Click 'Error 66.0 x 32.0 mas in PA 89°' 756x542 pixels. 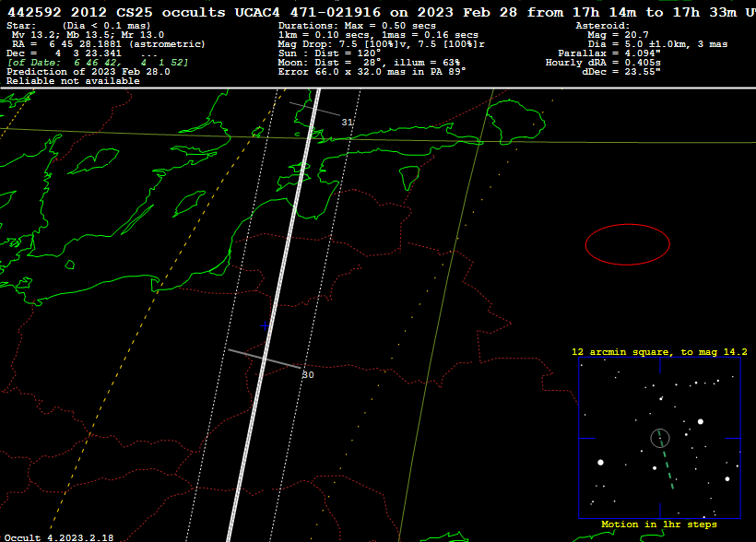tap(372, 71)
